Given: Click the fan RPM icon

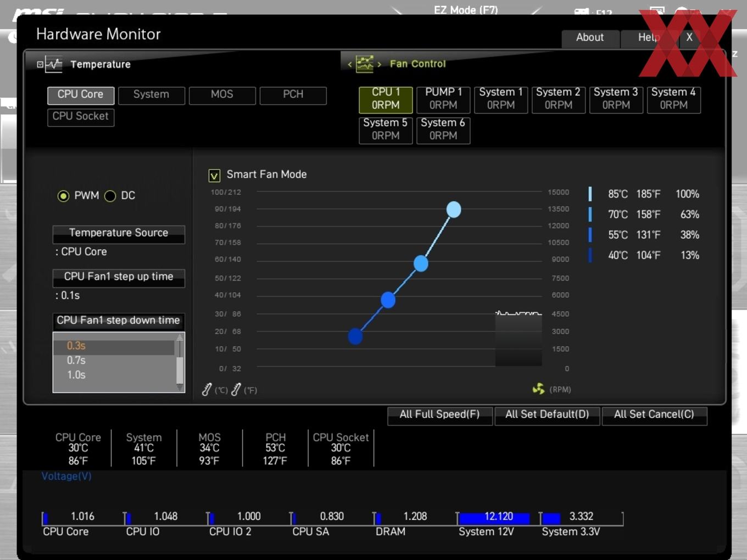Looking at the screenshot, I should point(538,389).
